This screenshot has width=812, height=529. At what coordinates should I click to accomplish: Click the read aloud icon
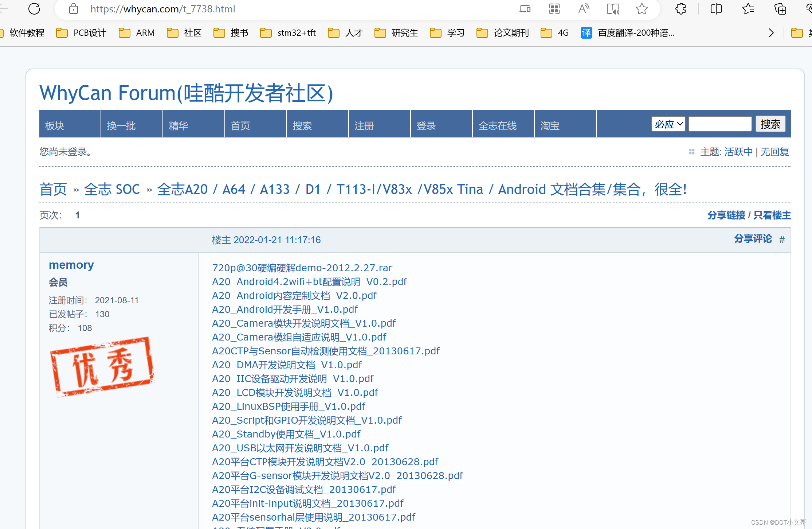coord(584,9)
